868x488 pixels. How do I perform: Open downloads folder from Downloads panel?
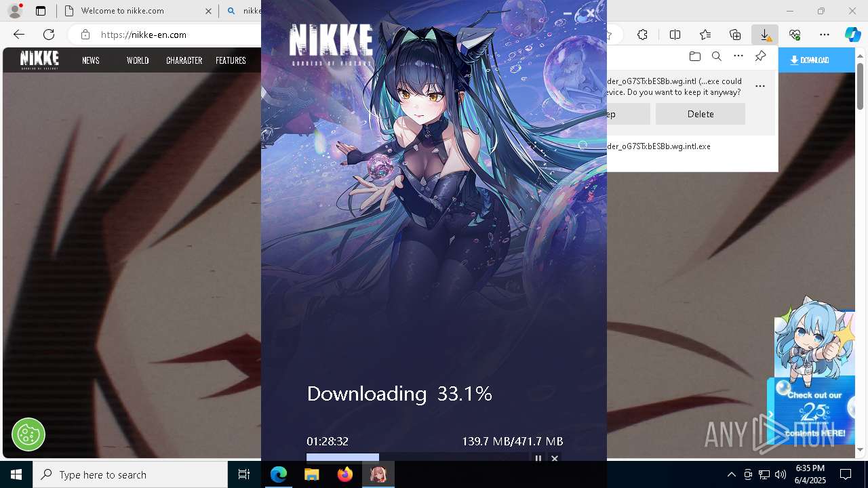(694, 56)
